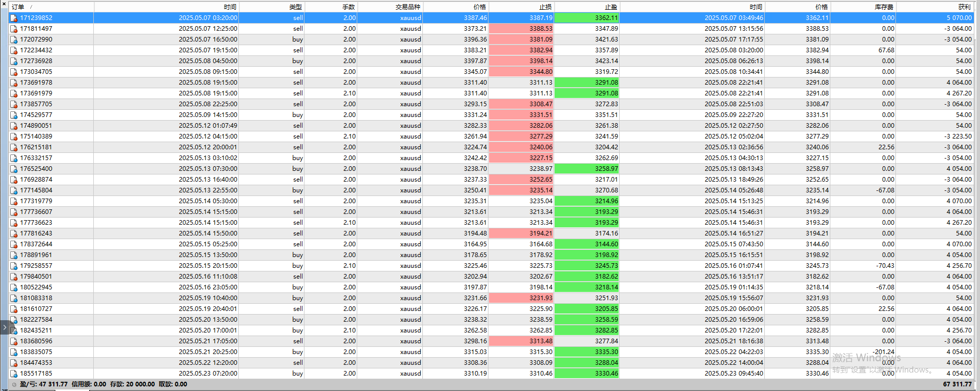This screenshot has height=391, width=980.
Task: Click red stop-loss cell 3388.53
Action: tap(521, 29)
